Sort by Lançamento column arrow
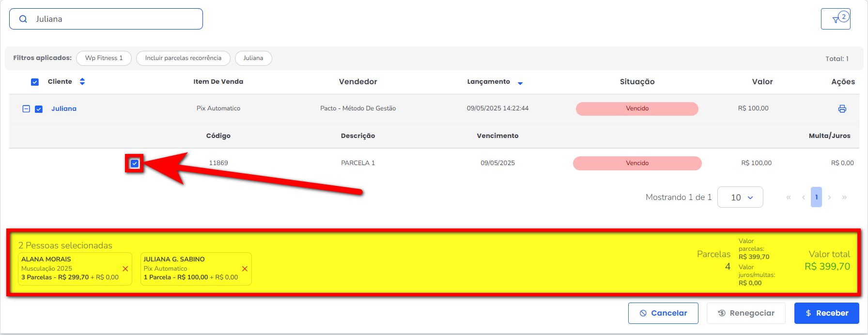Viewport: 868px width, 335px height. (520, 83)
